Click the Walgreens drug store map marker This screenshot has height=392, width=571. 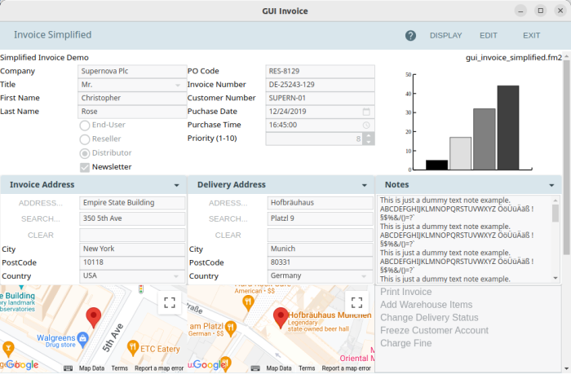click(82, 338)
